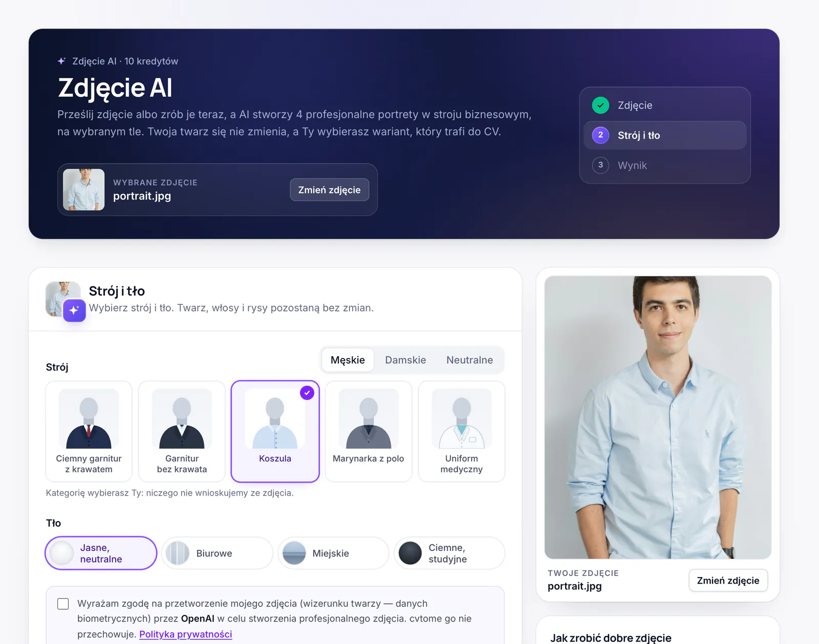Click the step 2 number badge

pos(600,135)
